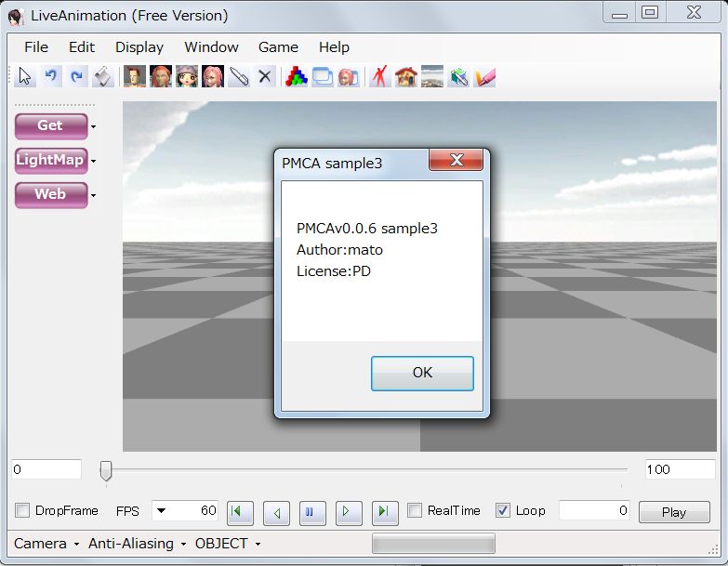Enable the RealTime checkbox
Screen dimensions: 728x566
point(414,510)
